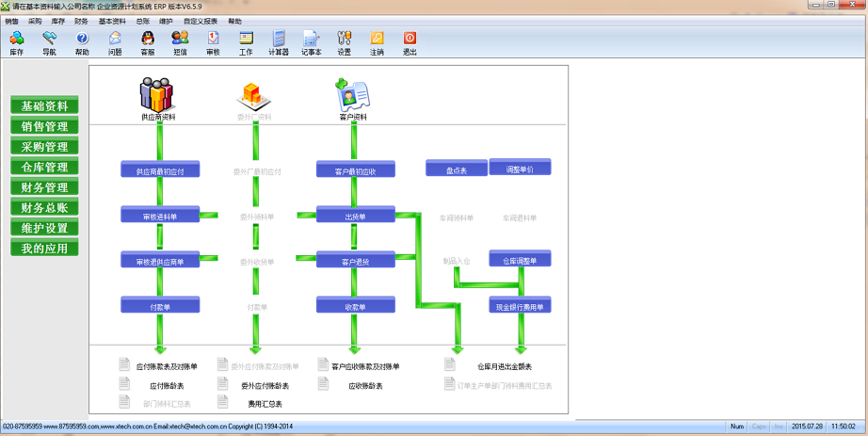Open the 客户最初应收 flow button
The image size is (868, 436).
[x=356, y=170]
